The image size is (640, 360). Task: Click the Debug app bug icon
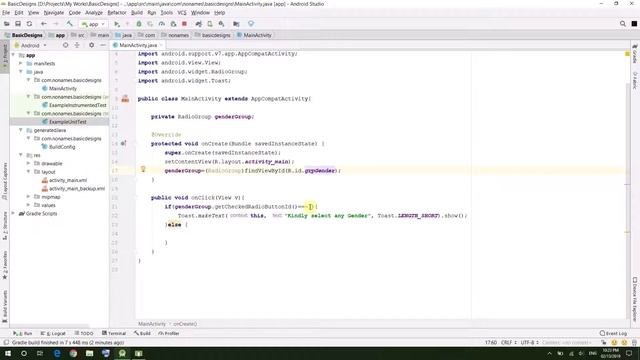point(139,24)
